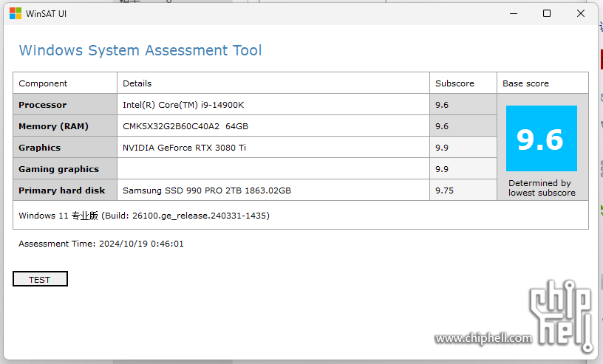
Task: Click the Gaming graphics subscore 9.9
Action: (463, 169)
